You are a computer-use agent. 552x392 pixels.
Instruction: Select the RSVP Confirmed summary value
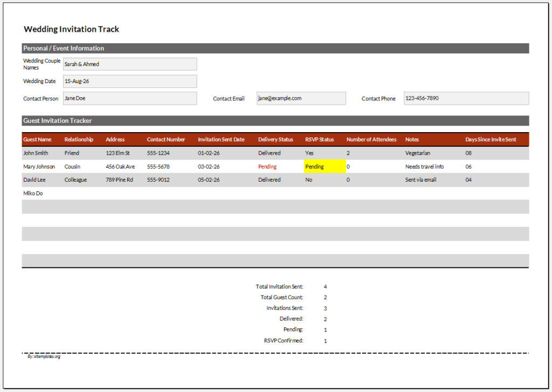[325, 341]
